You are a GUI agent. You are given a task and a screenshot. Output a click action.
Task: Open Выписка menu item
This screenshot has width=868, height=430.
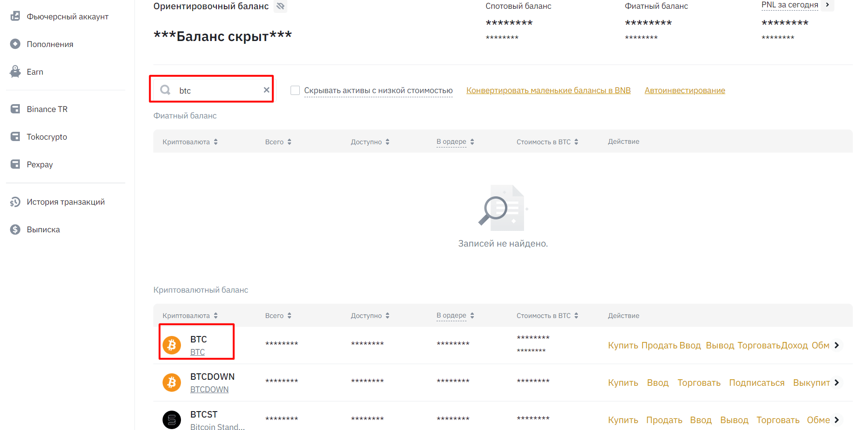coord(43,230)
